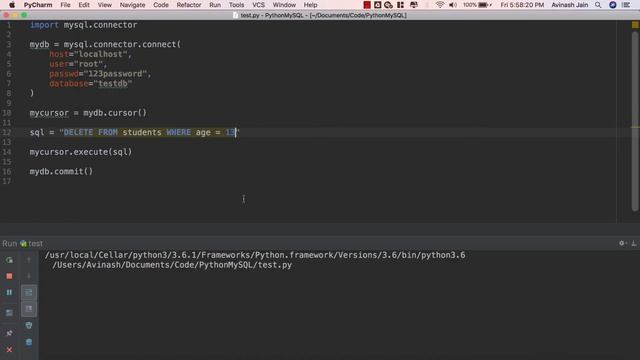Click the host="localhost" line
This screenshot has width=640, height=360.
click(91, 54)
